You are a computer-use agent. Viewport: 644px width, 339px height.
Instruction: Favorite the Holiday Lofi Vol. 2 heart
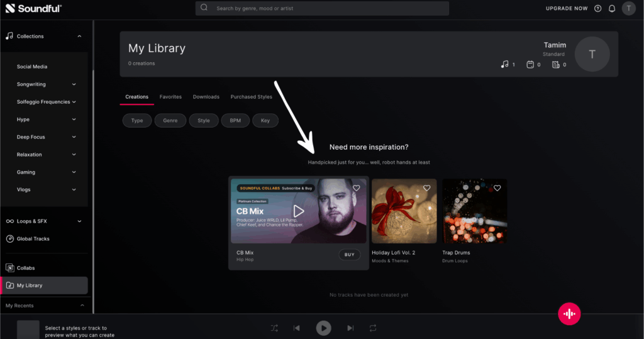[x=427, y=188]
